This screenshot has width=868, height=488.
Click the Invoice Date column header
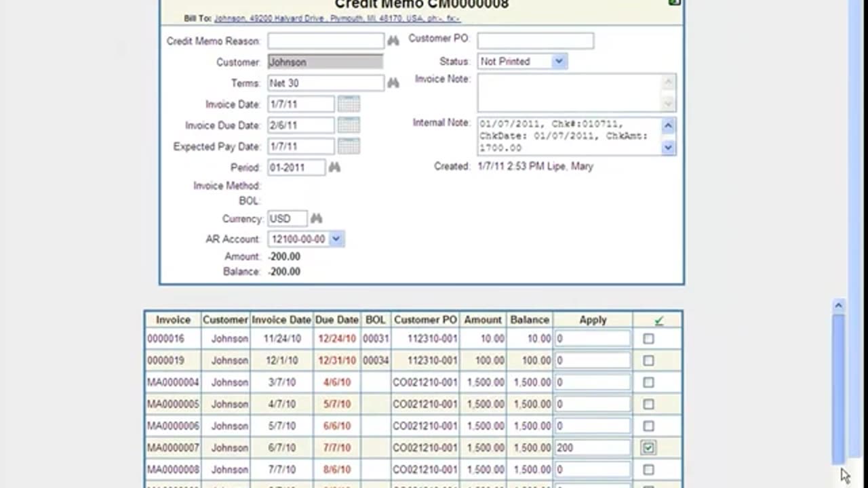[x=281, y=320]
